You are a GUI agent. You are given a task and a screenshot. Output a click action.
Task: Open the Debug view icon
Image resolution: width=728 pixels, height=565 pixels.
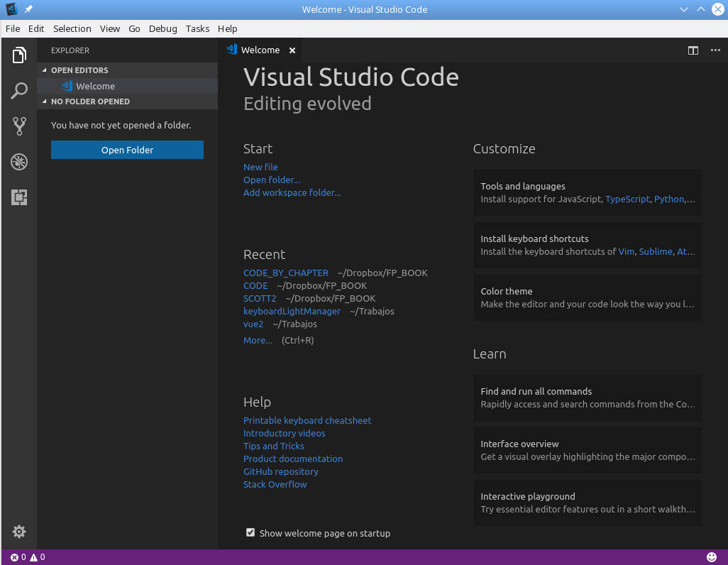[x=19, y=162]
